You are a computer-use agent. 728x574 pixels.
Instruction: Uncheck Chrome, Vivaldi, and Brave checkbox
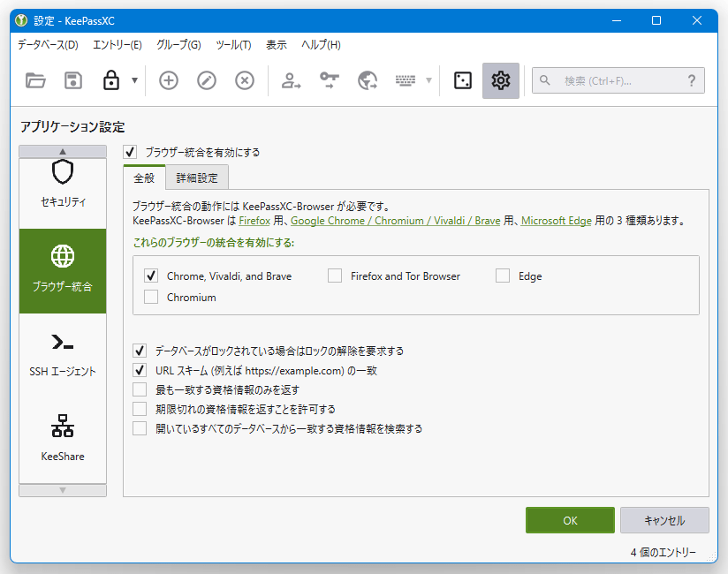(x=151, y=276)
